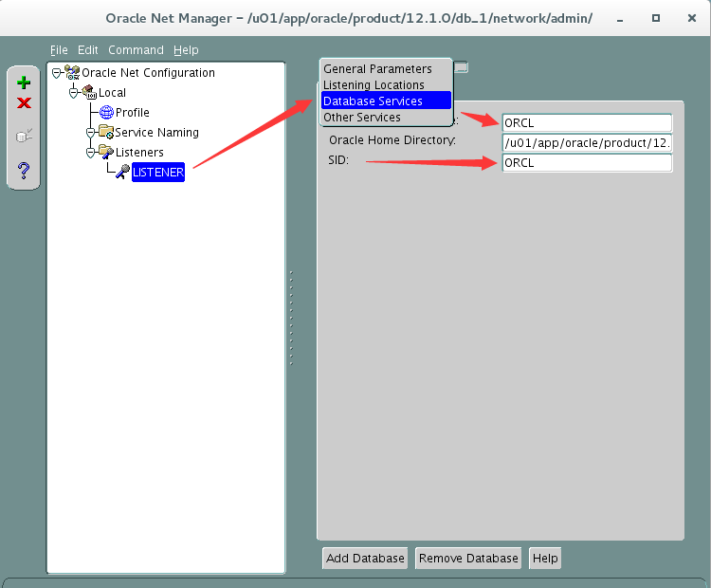Select the LISTENER tree item
Image resolution: width=711 pixels, height=588 pixels.
tap(158, 172)
